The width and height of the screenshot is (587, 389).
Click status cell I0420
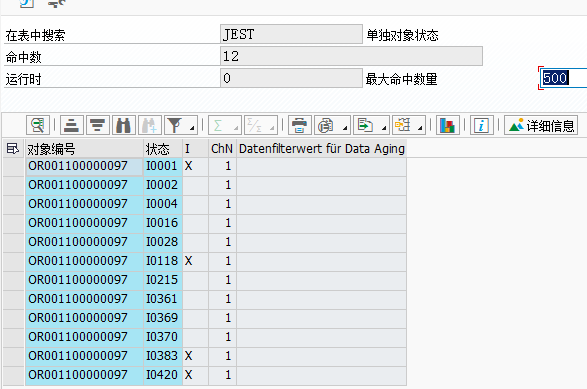(163, 375)
